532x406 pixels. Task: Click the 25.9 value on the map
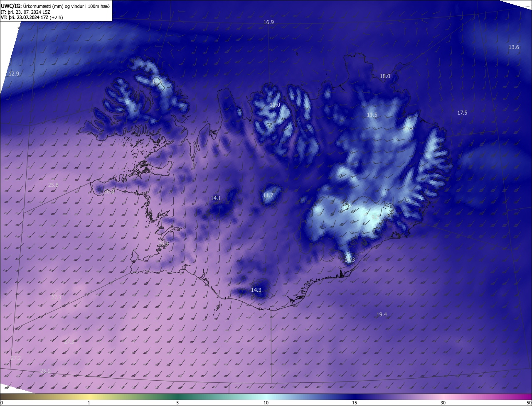pyautogui.click(x=45, y=371)
